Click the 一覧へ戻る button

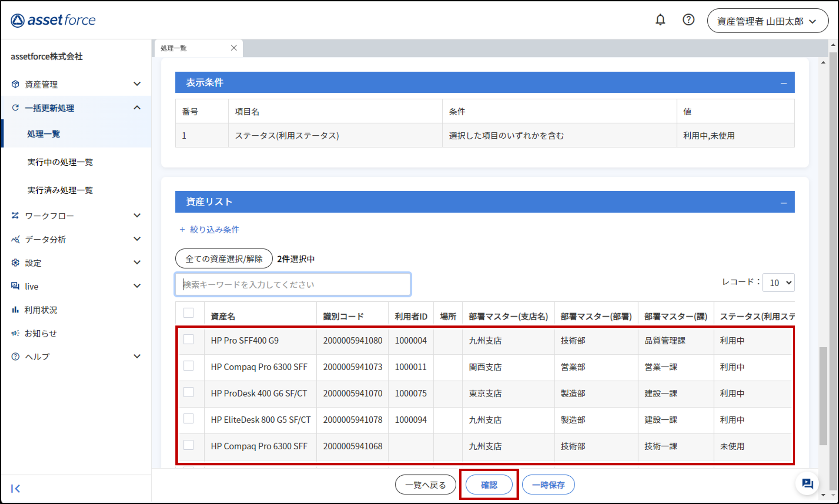(425, 485)
